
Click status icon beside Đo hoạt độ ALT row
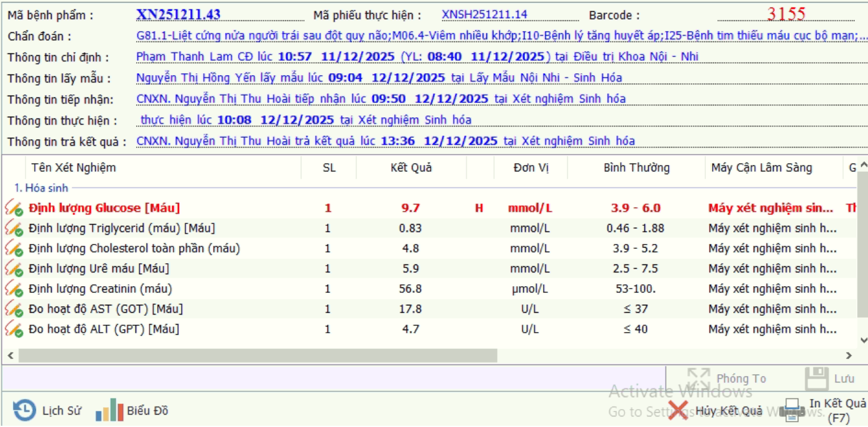point(14,330)
